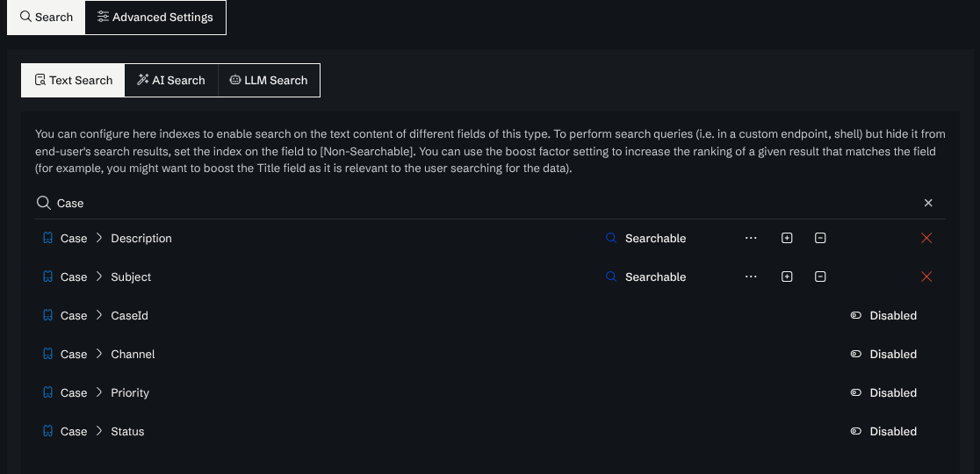
Task: Click the sliders icon on Advanced Settings
Action: 103,17
